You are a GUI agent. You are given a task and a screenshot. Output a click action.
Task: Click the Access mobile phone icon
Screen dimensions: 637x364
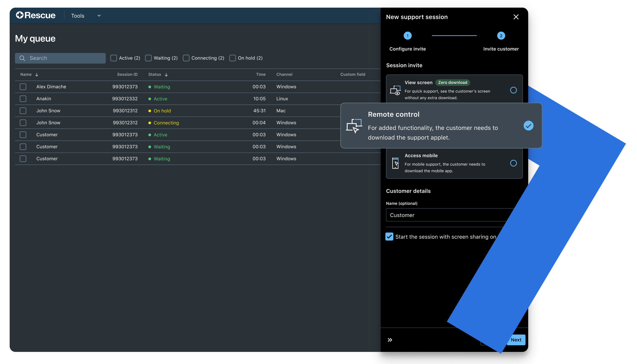coord(395,163)
